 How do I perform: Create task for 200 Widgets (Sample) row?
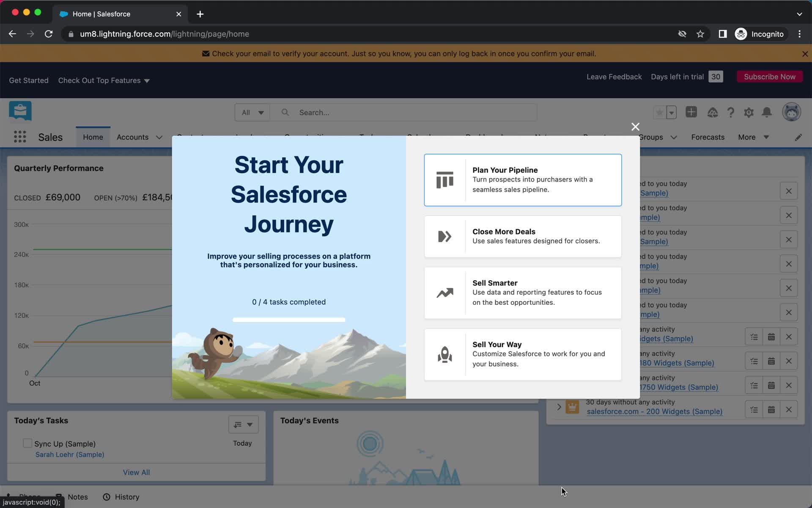(754, 409)
